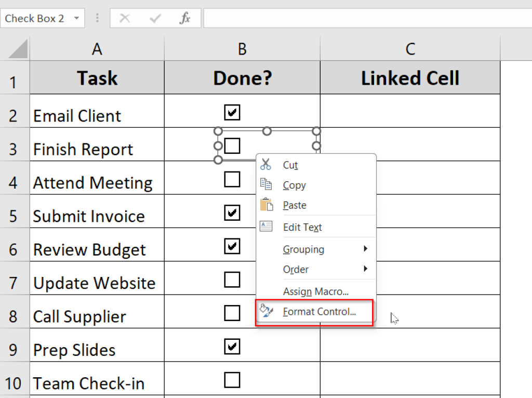Select the Copy icon in the context menu

pos(266,185)
